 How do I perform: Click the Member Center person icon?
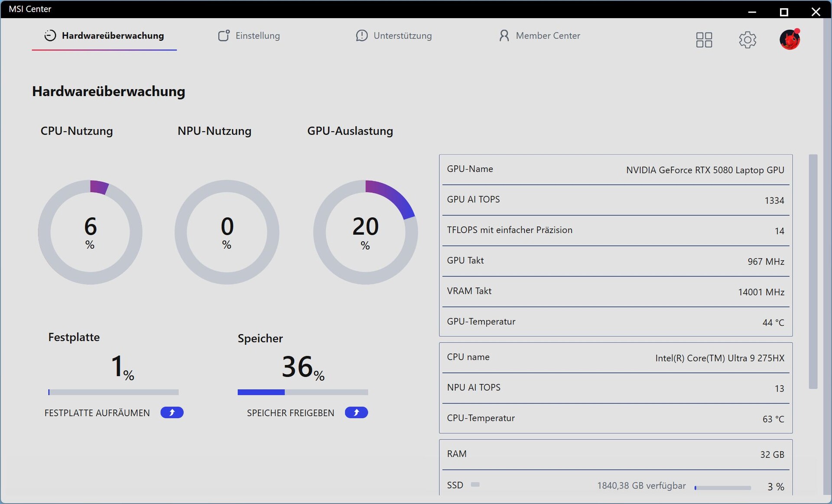click(504, 36)
